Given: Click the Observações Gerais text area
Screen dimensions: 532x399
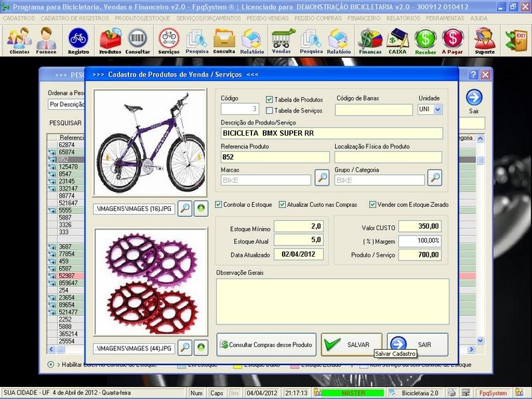Looking at the screenshot, I should (332, 301).
